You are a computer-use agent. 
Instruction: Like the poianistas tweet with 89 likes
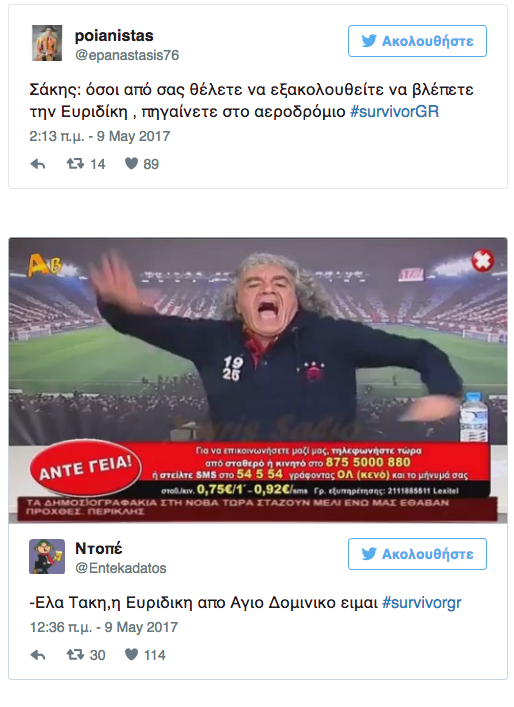(x=131, y=164)
